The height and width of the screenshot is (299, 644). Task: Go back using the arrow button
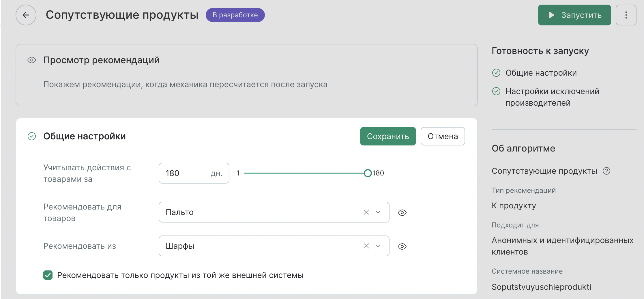tap(26, 15)
